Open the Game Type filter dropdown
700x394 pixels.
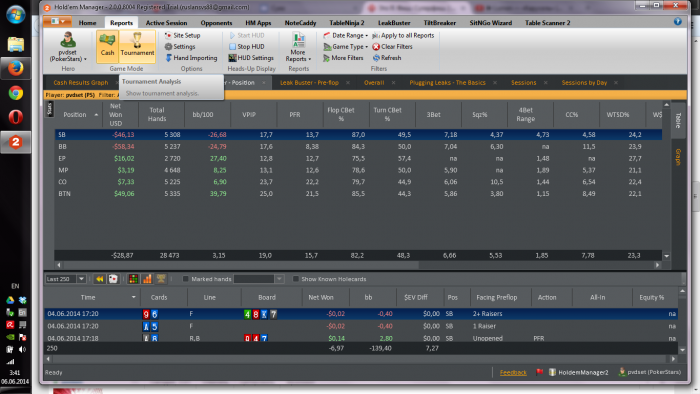pyautogui.click(x=345, y=46)
